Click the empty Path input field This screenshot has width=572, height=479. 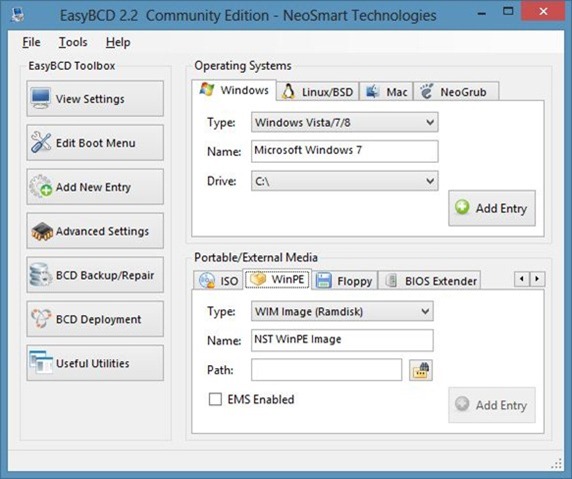click(x=326, y=370)
